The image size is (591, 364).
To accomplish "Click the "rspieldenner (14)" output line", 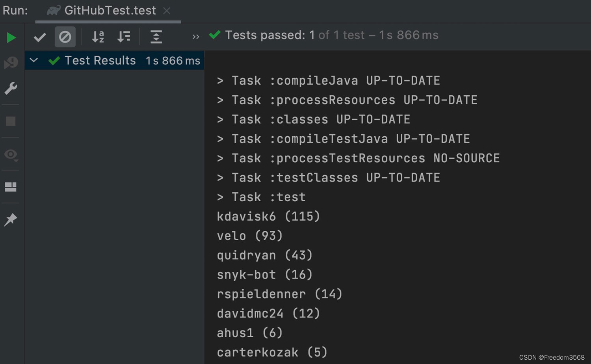I will click(279, 294).
